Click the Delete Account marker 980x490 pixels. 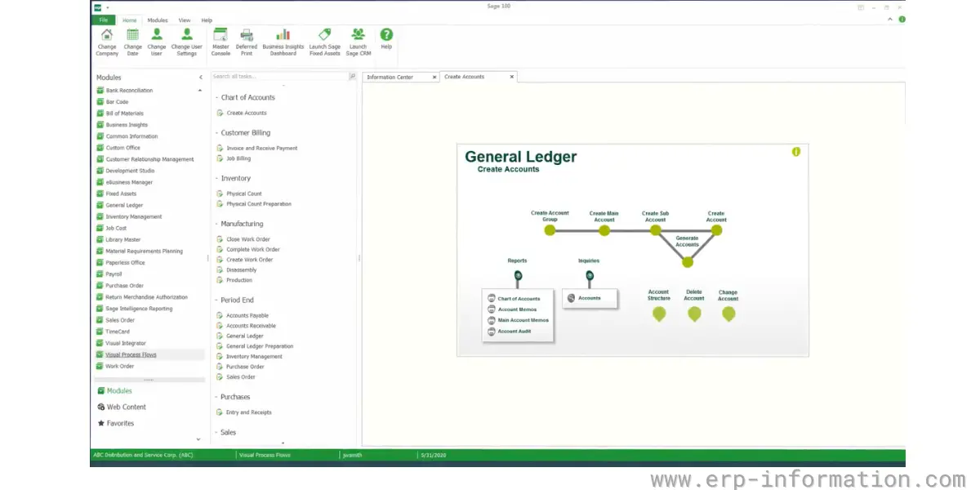(694, 314)
